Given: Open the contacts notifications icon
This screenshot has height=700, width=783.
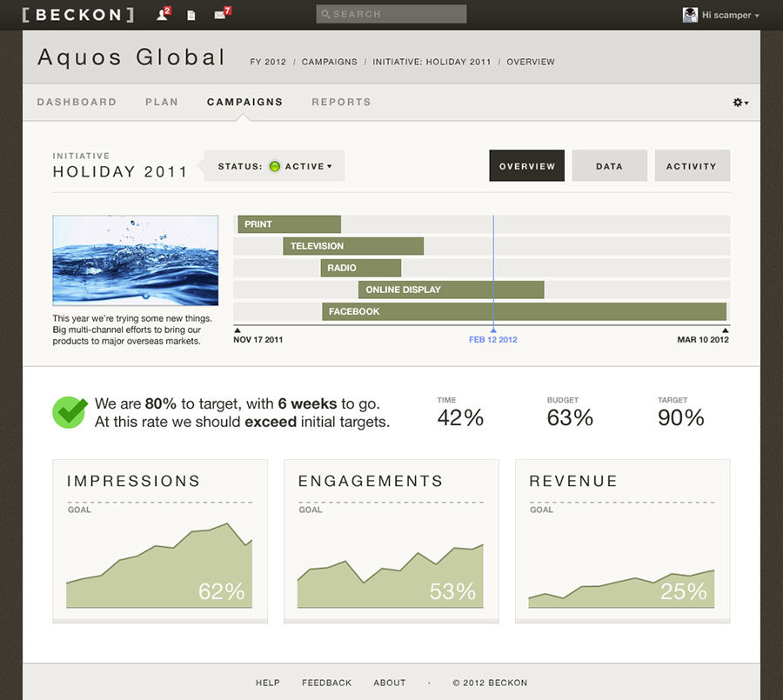Looking at the screenshot, I should click(164, 14).
